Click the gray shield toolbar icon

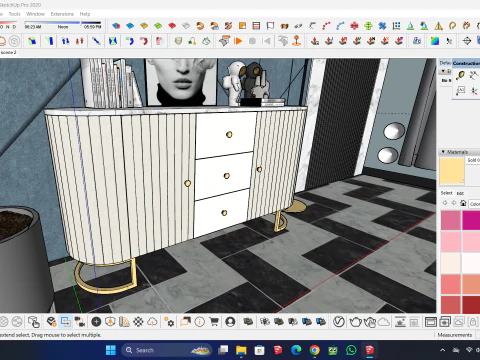(178, 41)
